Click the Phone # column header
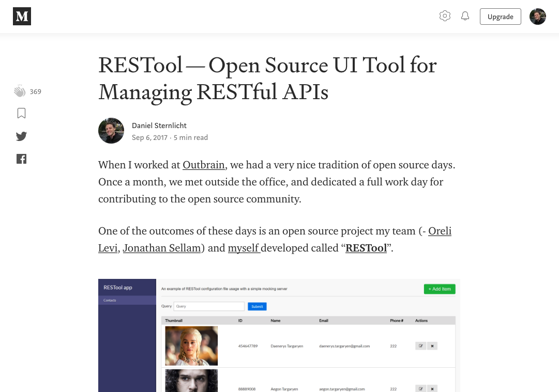The width and height of the screenshot is (559, 392). 397,321
